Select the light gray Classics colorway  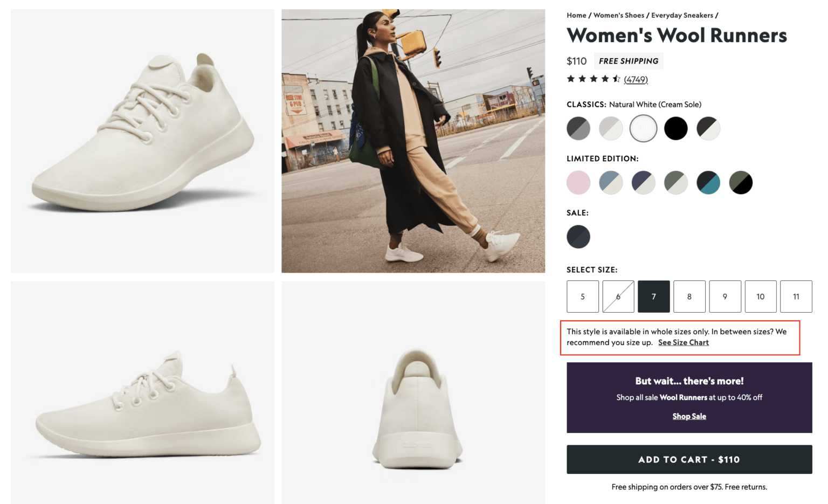[611, 128]
